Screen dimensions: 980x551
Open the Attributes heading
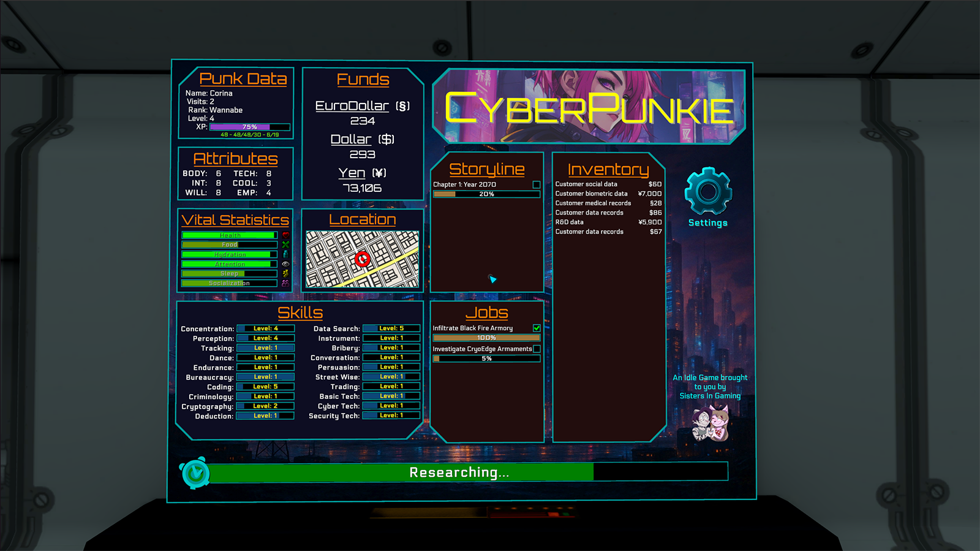click(x=236, y=159)
